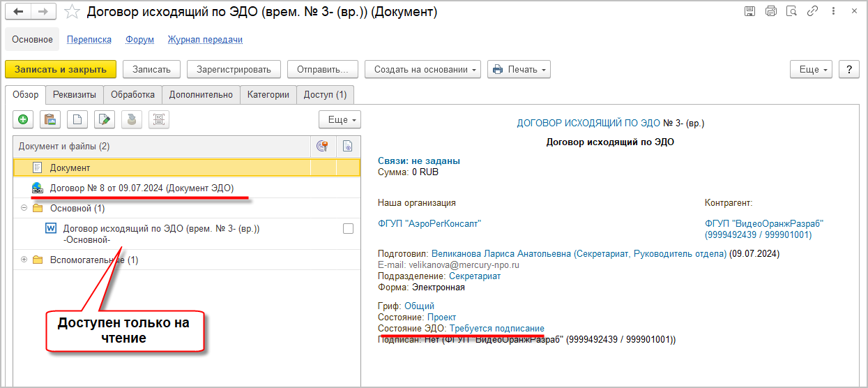This screenshot has width=868, height=388.
Task: Expand the Вспомогательные folder
Action: tap(24, 260)
